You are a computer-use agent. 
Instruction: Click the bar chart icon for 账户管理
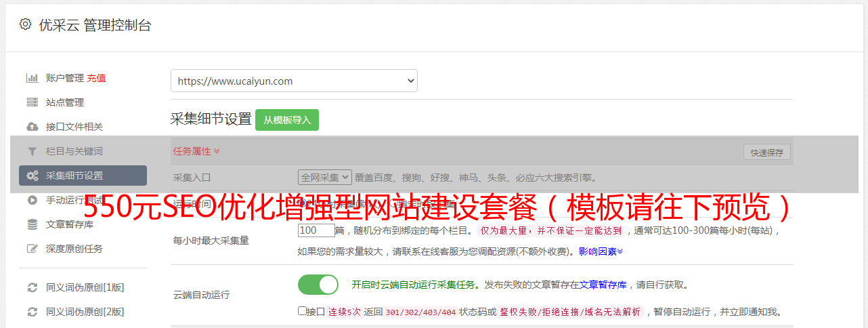tap(32, 78)
